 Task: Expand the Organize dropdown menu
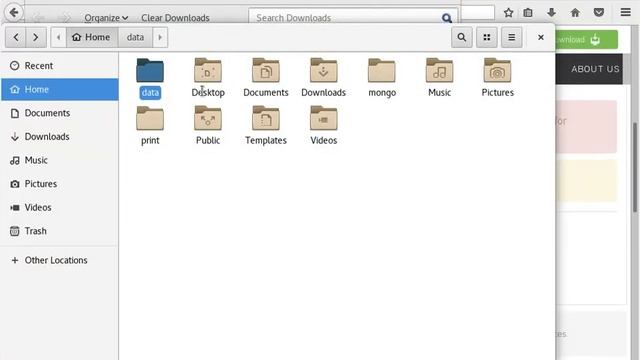(x=106, y=18)
